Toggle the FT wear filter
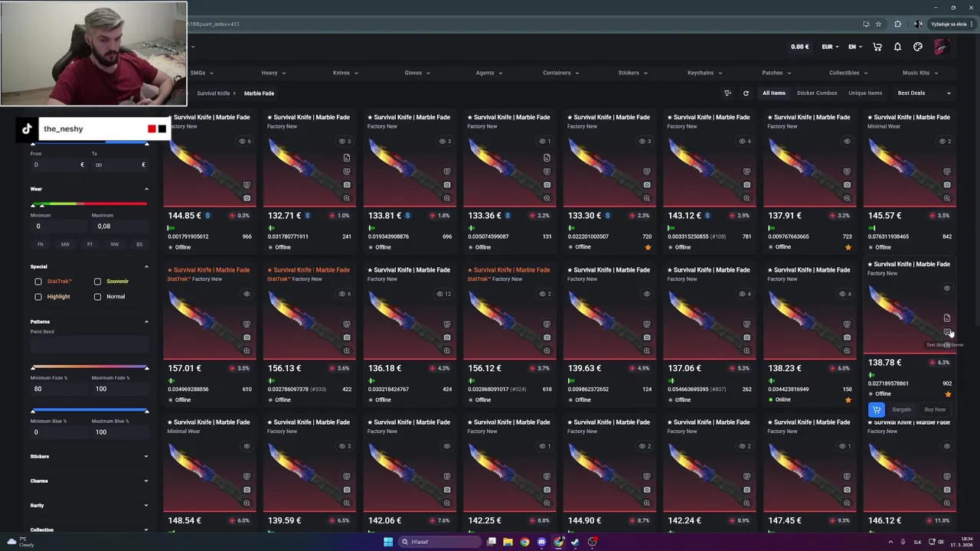 coord(90,244)
